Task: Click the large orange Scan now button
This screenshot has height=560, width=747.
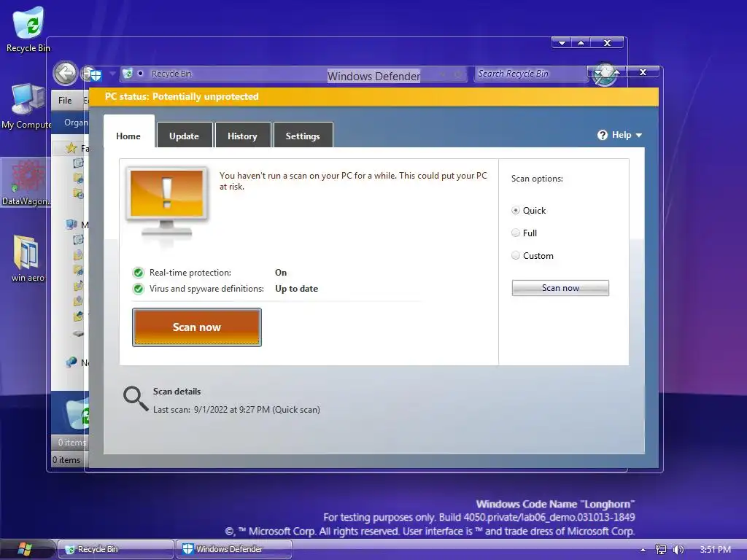Action: click(x=197, y=327)
